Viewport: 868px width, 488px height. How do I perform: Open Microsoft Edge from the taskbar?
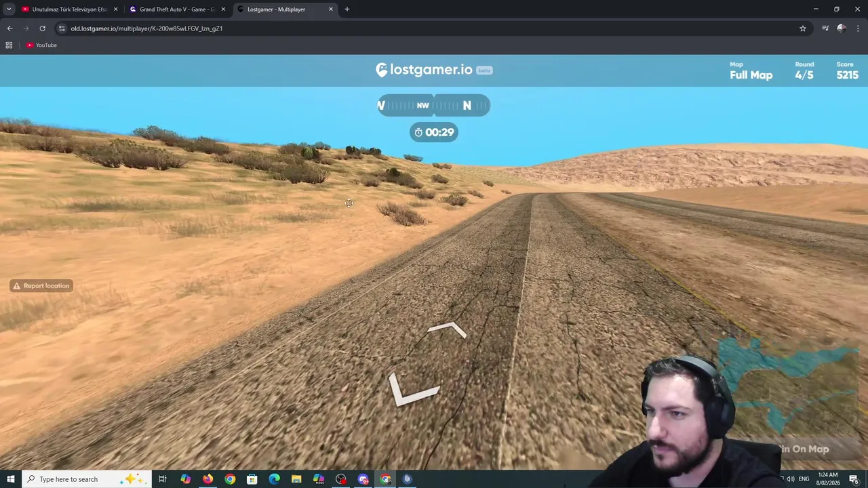(274, 479)
